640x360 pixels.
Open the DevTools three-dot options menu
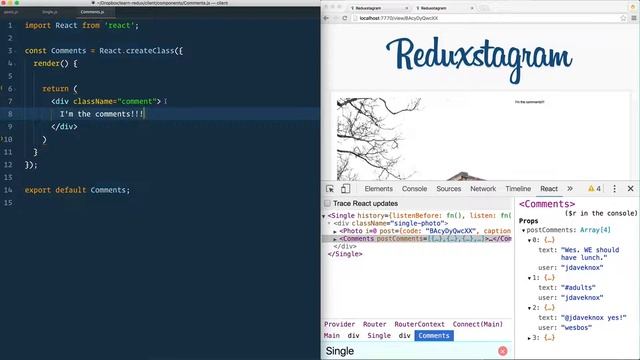pyautogui.click(x=615, y=189)
